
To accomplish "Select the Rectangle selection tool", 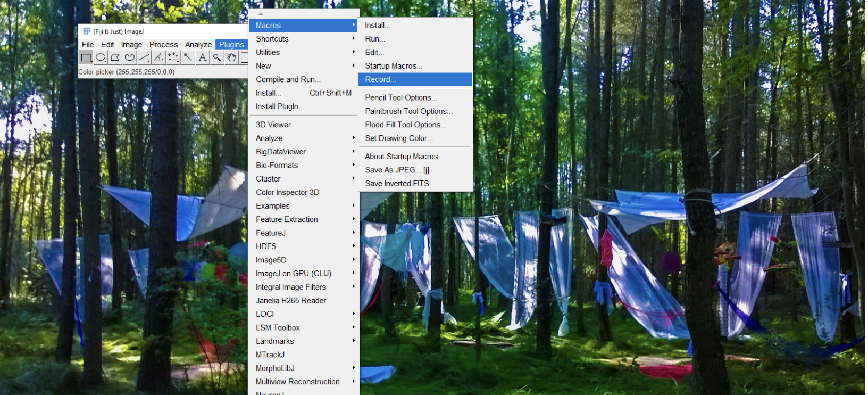I will [86, 57].
